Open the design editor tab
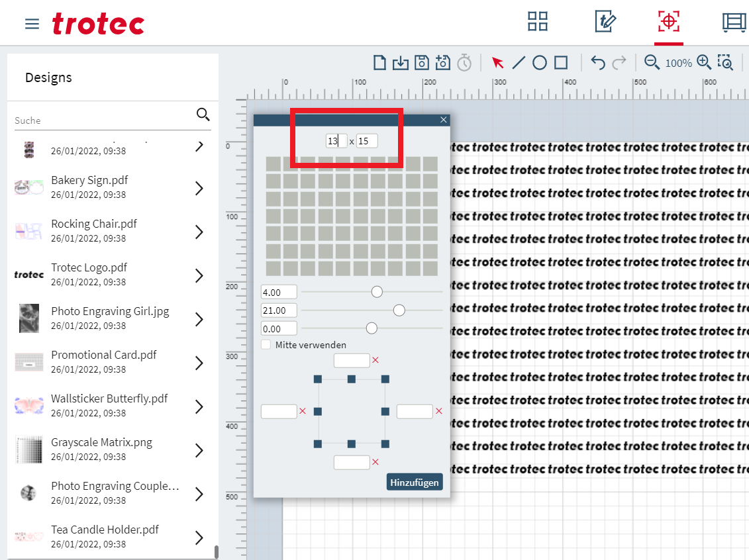This screenshot has width=749, height=560. point(605,21)
